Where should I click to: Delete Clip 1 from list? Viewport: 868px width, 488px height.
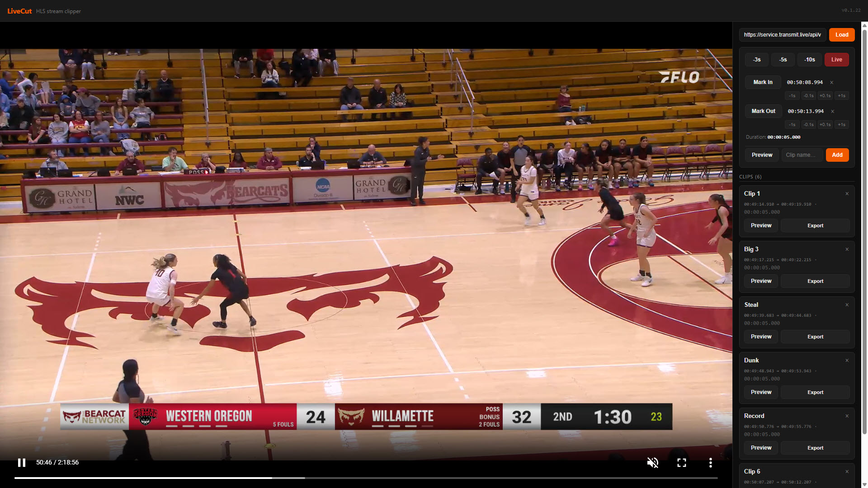point(847,194)
